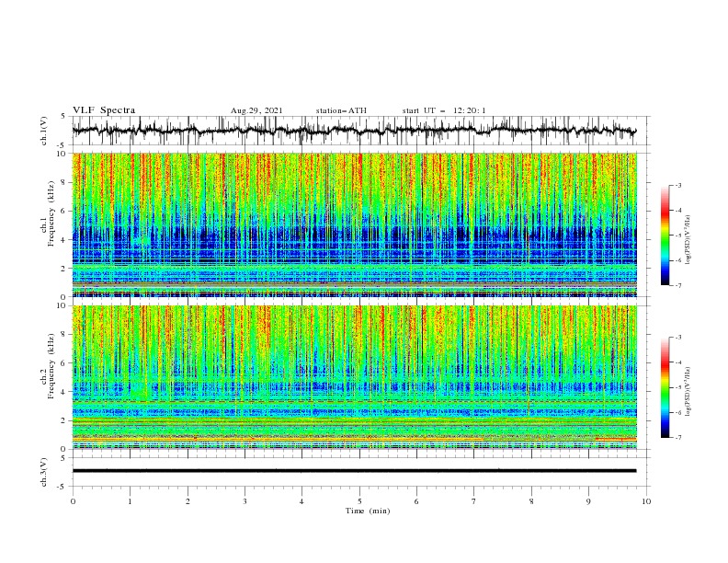This screenshot has width=728, height=563.
Task: Click the time axis tick label '7'
Action: [474, 501]
